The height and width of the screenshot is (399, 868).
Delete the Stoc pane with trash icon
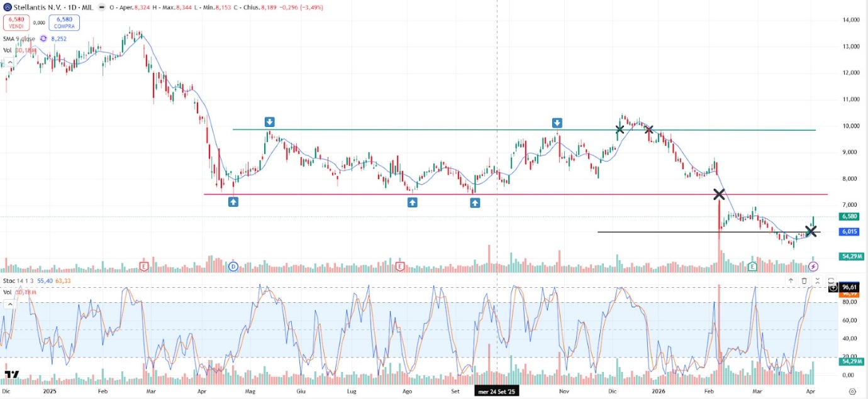point(804,281)
